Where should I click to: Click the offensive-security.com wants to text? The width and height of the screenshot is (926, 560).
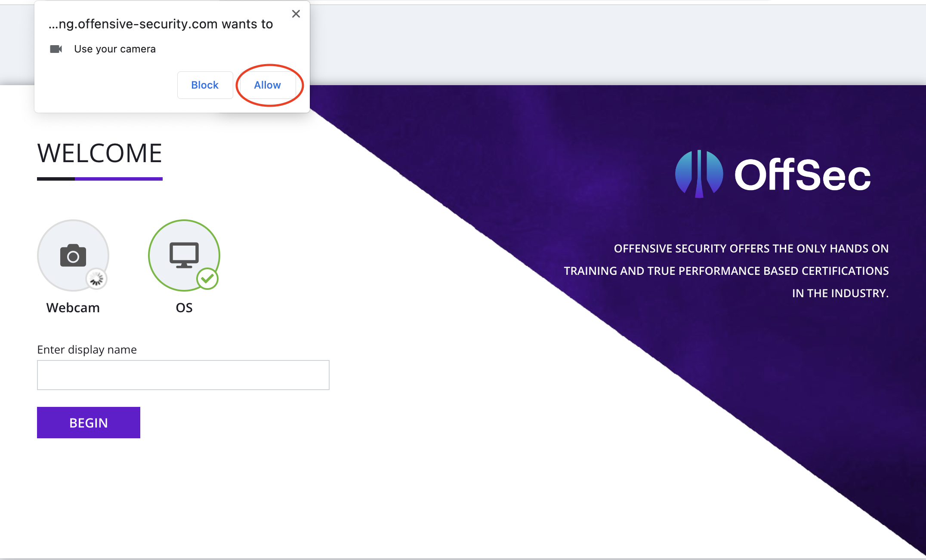click(x=161, y=24)
